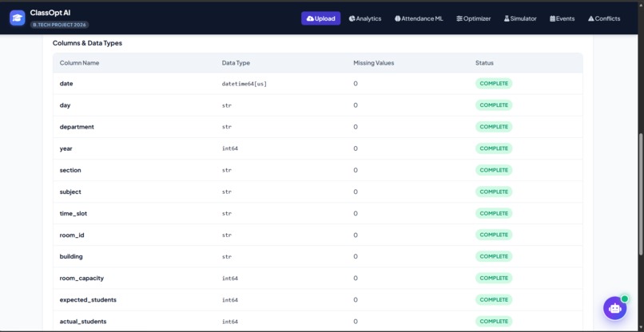
Task: Select the department column name
Action: [77, 127]
